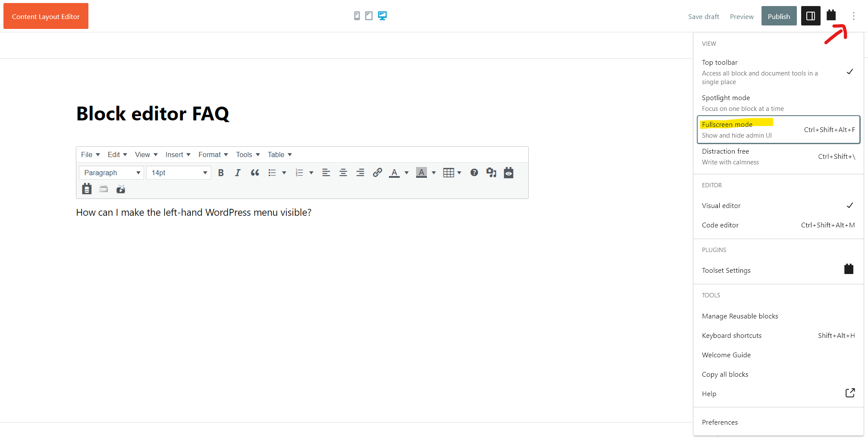Expand the table insert dropdown arrow

tap(459, 173)
